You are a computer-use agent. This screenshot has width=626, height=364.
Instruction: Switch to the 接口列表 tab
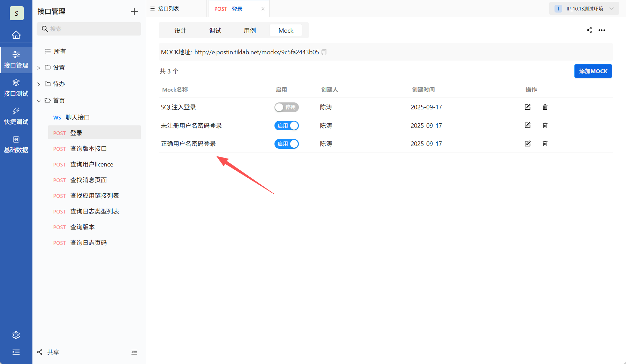pos(168,8)
